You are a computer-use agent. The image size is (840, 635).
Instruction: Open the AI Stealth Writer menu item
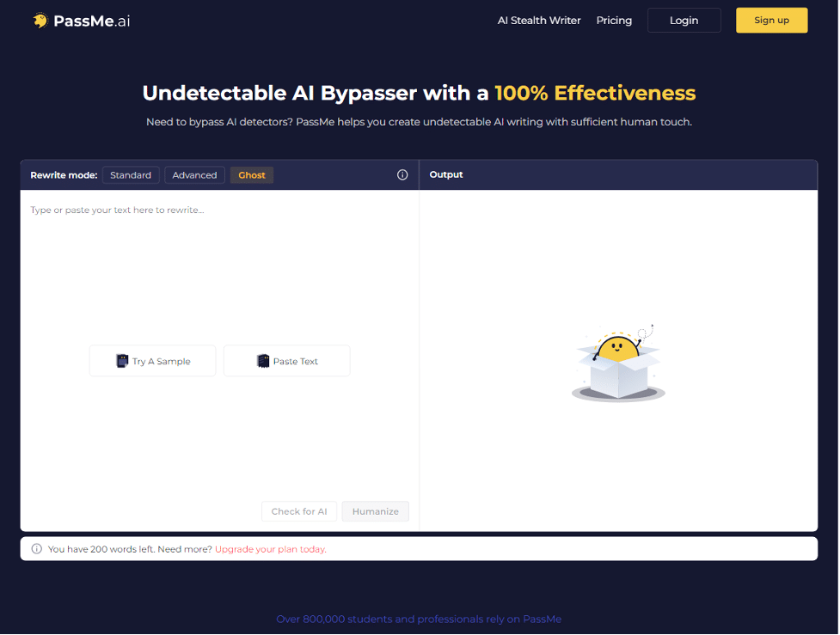coord(539,20)
